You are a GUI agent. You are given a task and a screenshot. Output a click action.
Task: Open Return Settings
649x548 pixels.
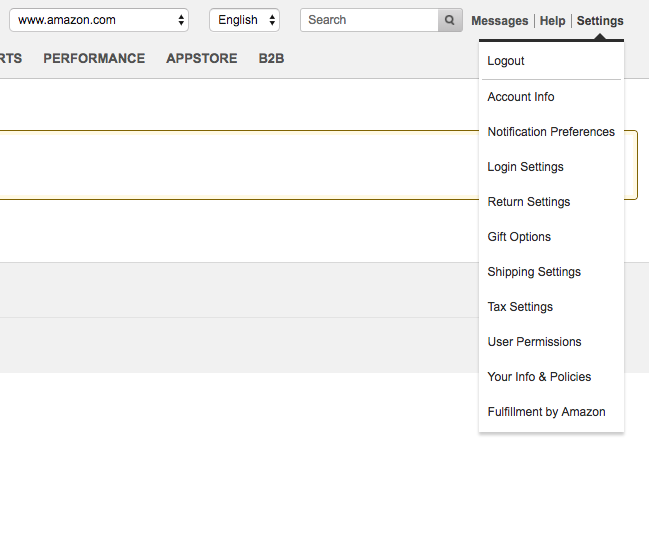(x=529, y=202)
